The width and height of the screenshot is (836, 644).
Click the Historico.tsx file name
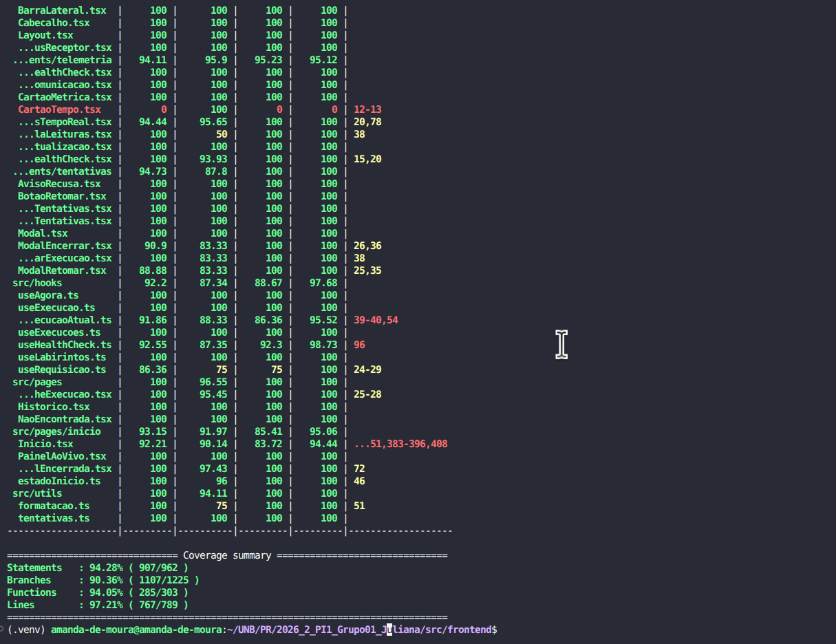pos(54,407)
